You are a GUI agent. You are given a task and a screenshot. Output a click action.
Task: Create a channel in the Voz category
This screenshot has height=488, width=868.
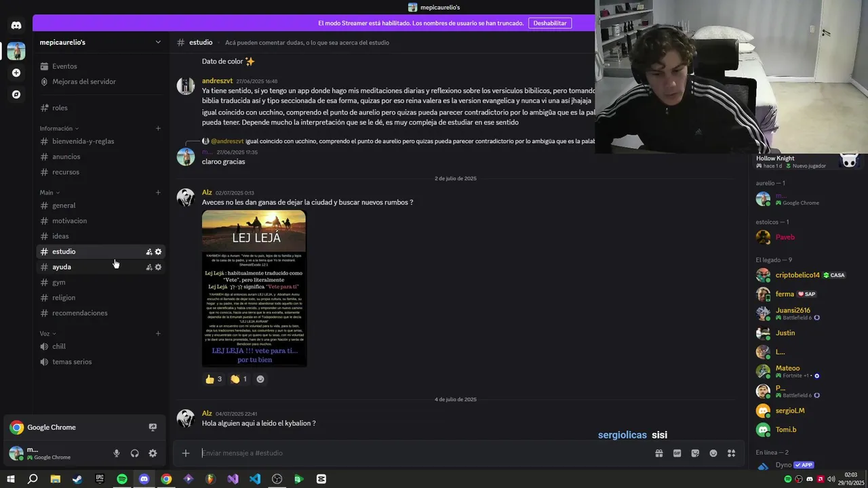(x=158, y=333)
